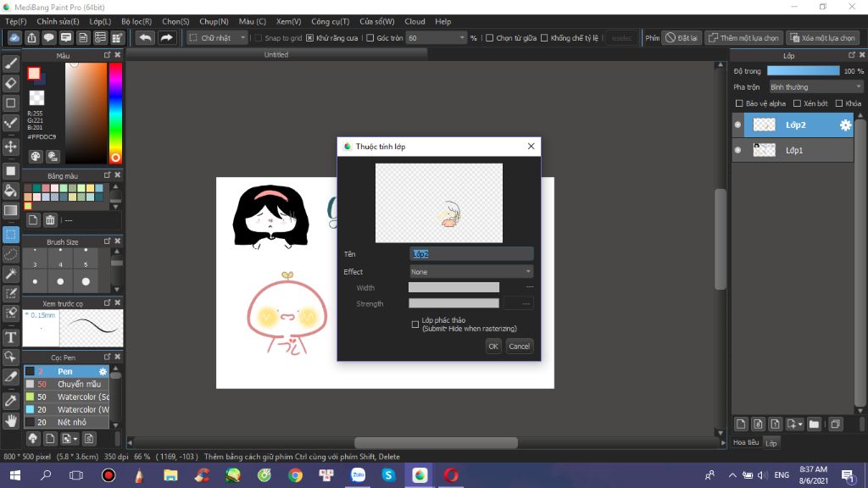Select the Text tool
Viewport: 868px width, 488px height.
[x=10, y=337]
